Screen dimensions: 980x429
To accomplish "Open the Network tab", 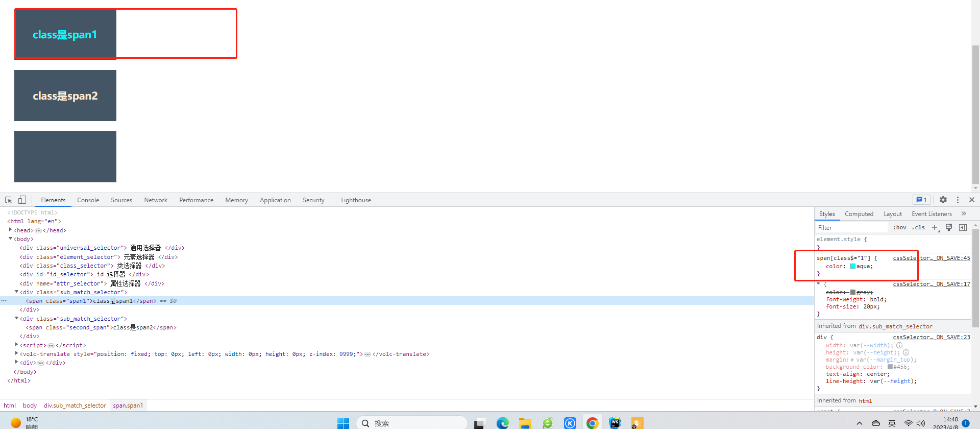I will pos(156,200).
